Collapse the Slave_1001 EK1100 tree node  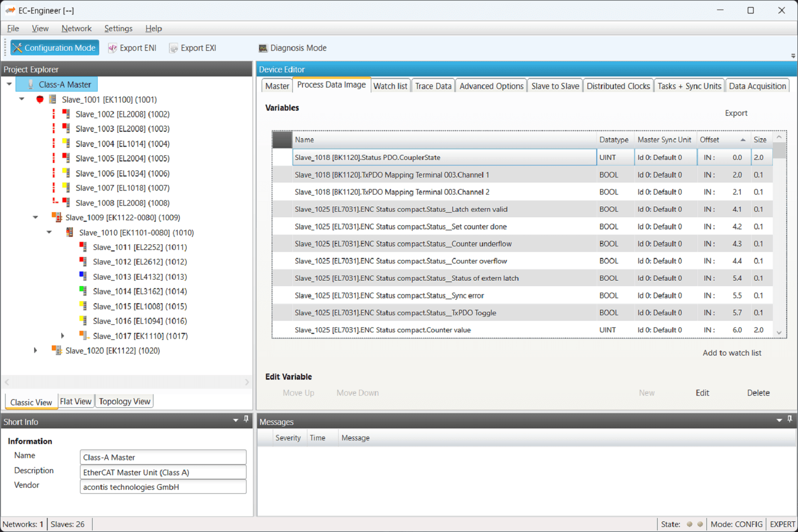(22, 99)
